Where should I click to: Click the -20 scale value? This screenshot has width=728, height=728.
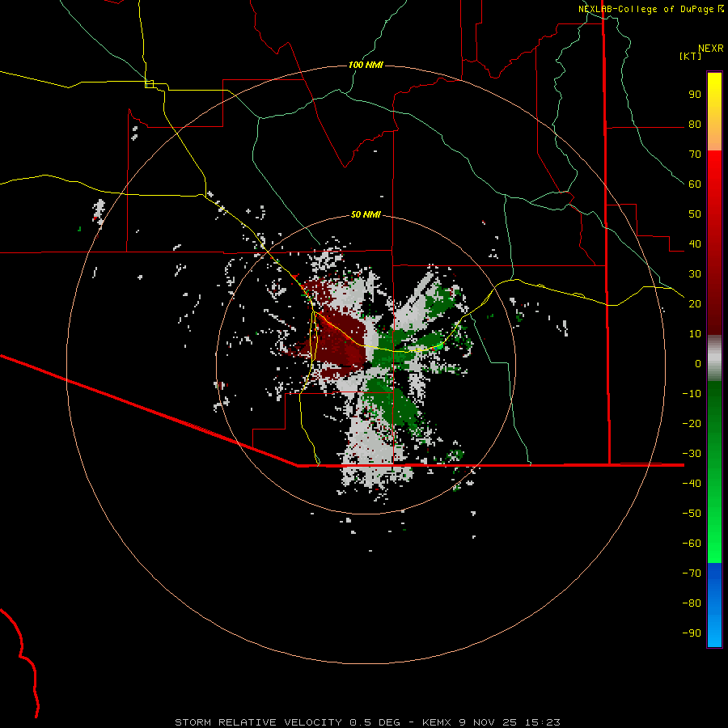click(x=692, y=423)
